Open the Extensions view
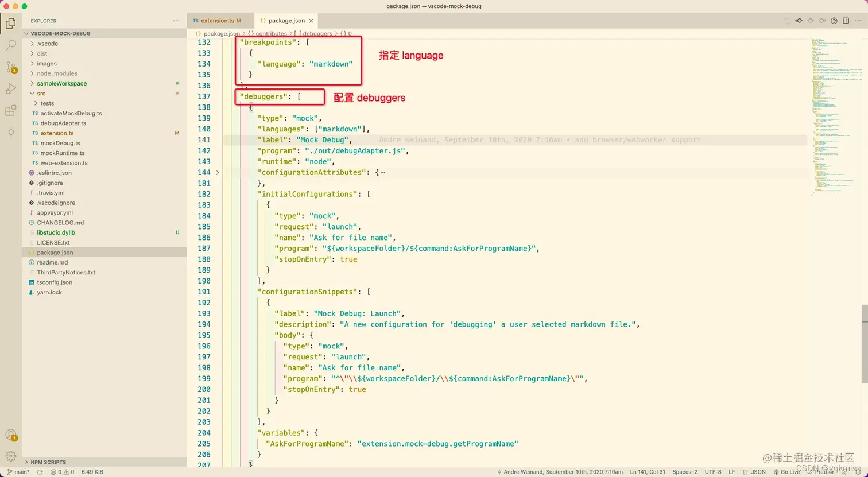The height and width of the screenshot is (477, 868). coord(11,111)
